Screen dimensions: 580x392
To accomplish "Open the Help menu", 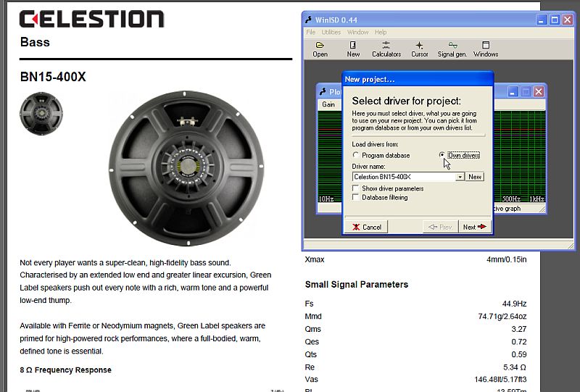I will tap(380, 32).
